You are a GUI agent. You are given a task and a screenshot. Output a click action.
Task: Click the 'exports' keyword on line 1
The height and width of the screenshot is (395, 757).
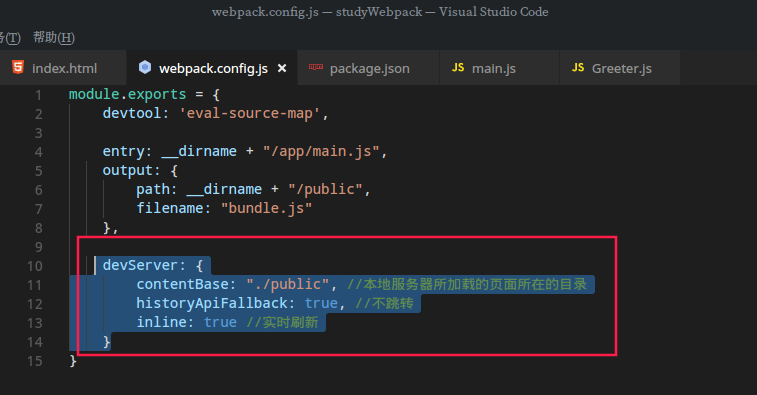click(157, 94)
